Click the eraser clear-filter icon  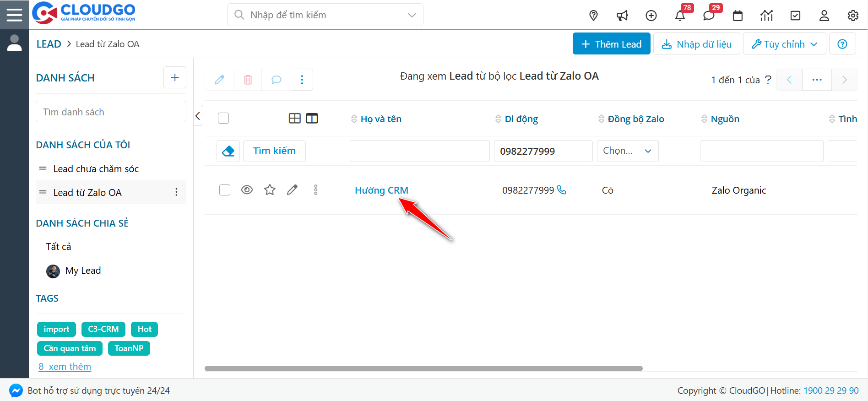pyautogui.click(x=228, y=151)
